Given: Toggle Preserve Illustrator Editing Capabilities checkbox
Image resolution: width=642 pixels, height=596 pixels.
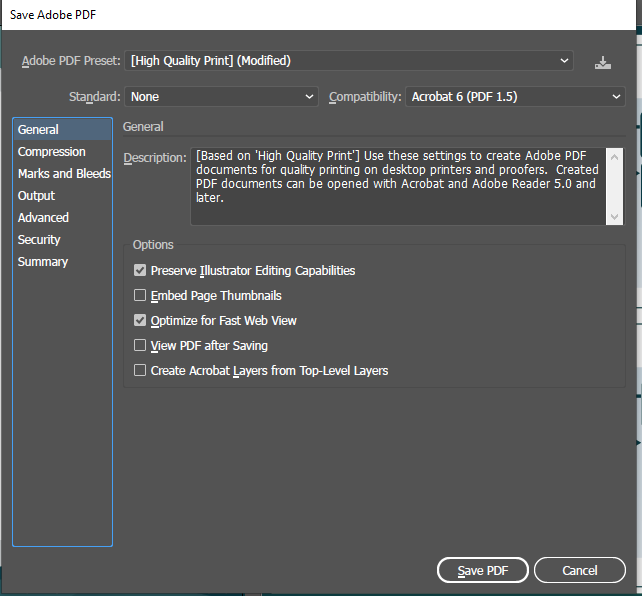Looking at the screenshot, I should tap(140, 270).
